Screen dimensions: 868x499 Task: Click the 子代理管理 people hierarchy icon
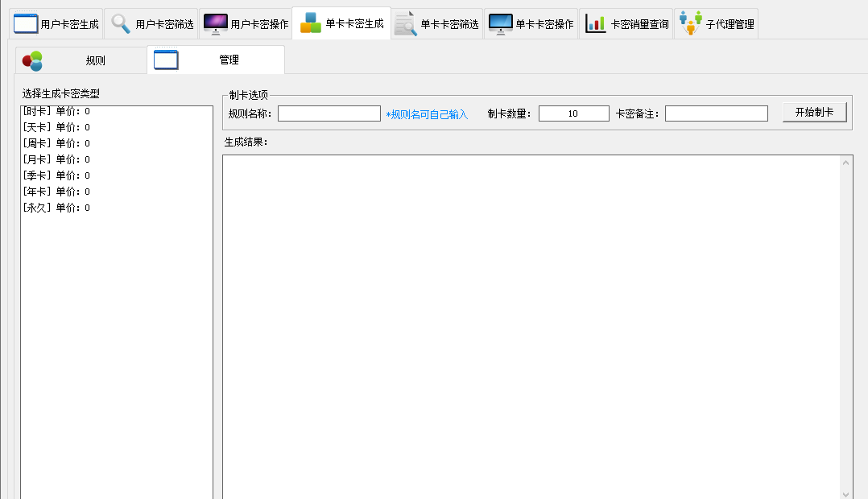click(690, 23)
